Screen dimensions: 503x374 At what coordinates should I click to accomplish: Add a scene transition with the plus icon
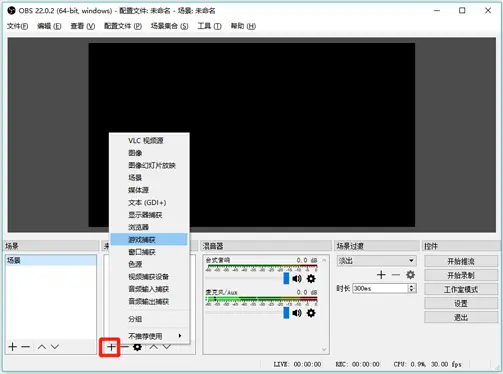coord(381,275)
